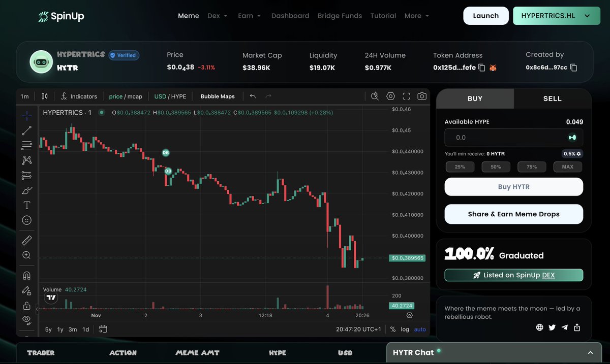
Task: Click Share & Earn Meme Drops
Action: (514, 214)
